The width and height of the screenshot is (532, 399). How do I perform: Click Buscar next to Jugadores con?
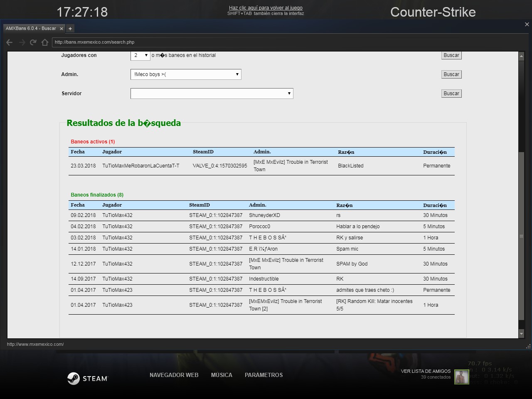(x=451, y=55)
